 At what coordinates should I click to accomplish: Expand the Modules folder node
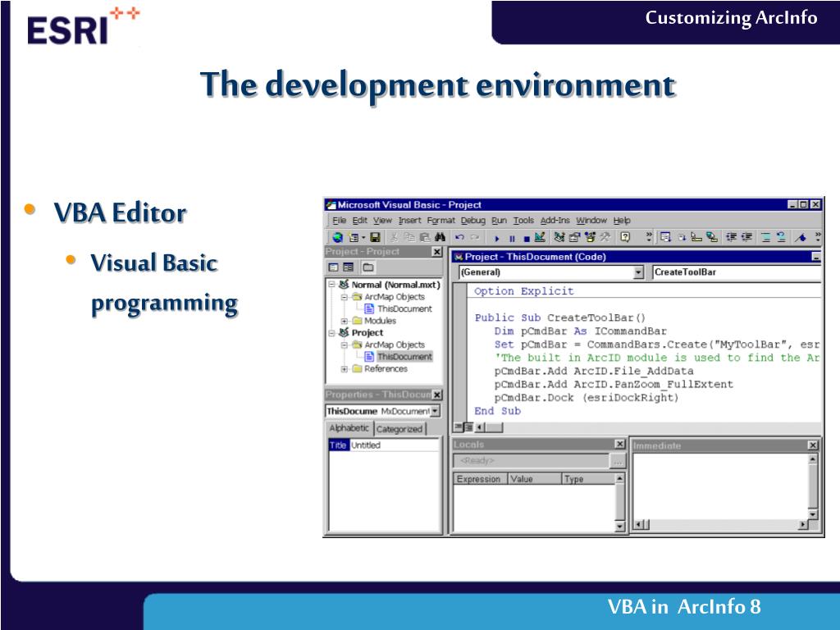(x=345, y=321)
